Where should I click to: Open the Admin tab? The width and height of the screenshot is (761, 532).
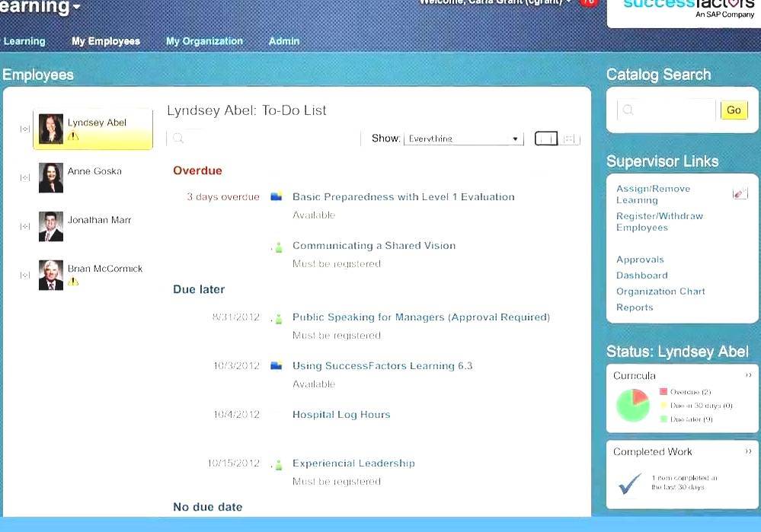pyautogui.click(x=284, y=41)
